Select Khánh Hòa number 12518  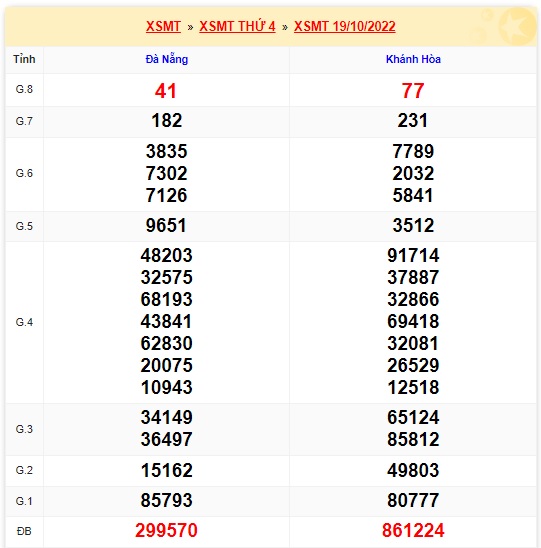[x=413, y=388]
